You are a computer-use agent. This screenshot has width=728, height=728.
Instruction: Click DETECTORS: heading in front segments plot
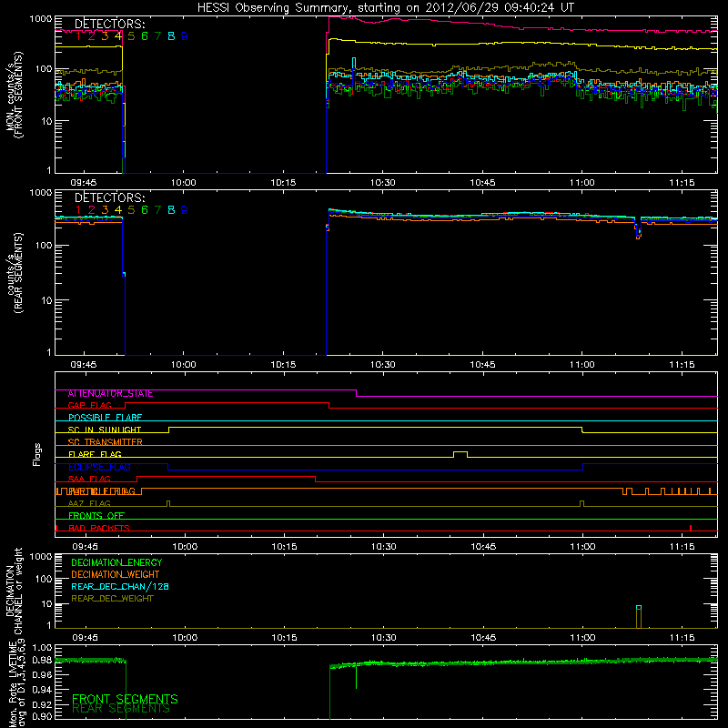(x=110, y=24)
